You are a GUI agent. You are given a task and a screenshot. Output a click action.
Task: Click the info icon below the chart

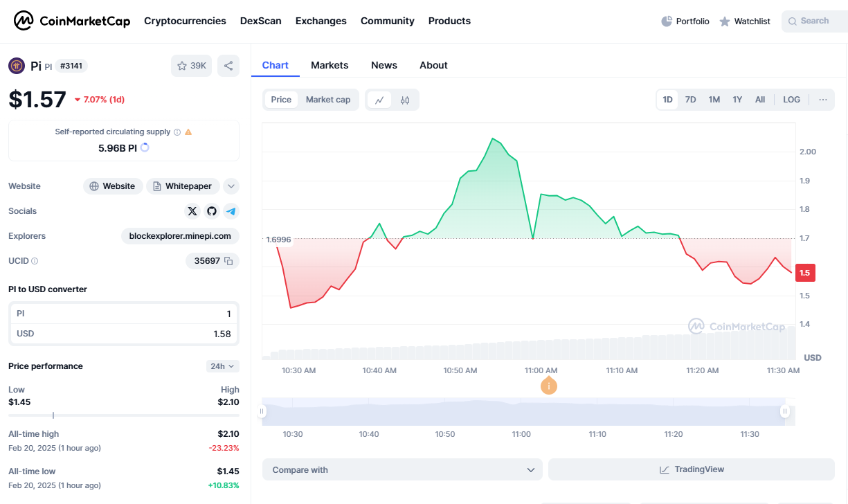[x=549, y=386]
